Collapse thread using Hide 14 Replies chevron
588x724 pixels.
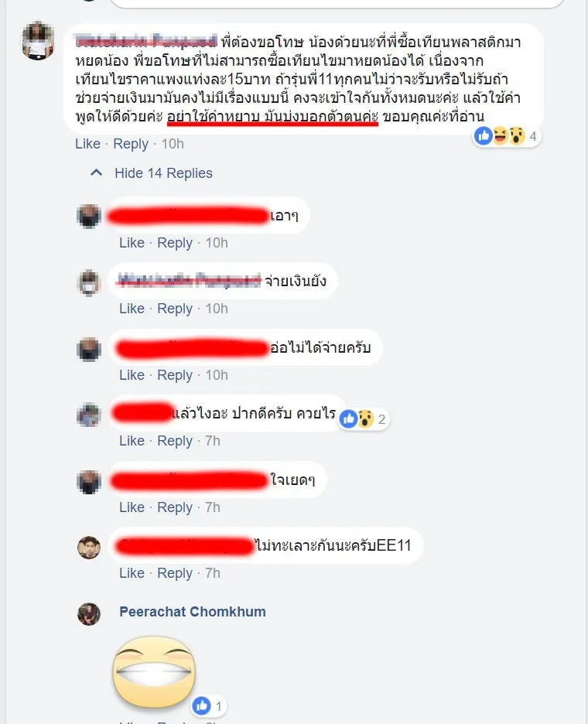click(96, 172)
